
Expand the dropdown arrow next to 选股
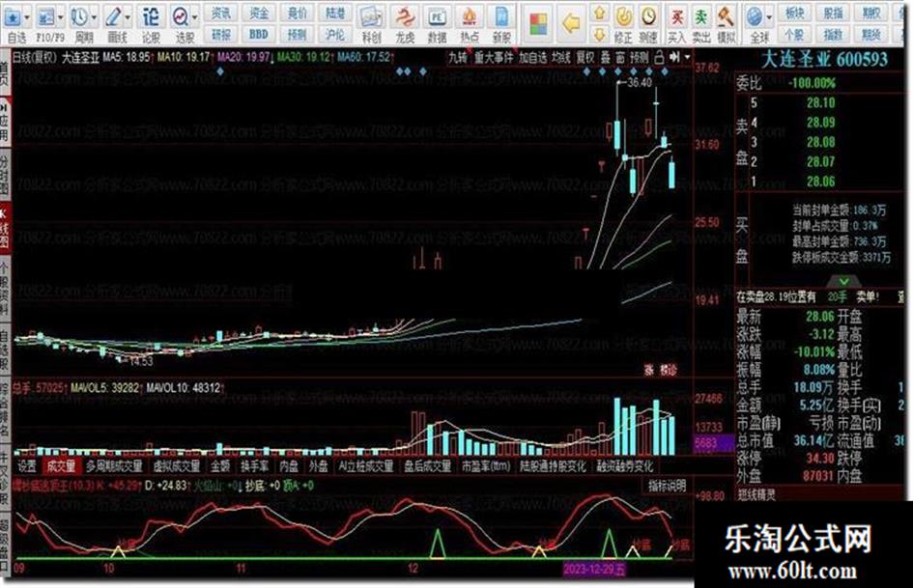click(x=195, y=18)
